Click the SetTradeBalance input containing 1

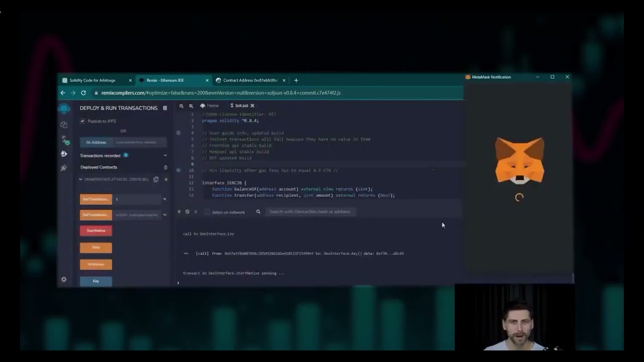pyautogui.click(x=136, y=199)
